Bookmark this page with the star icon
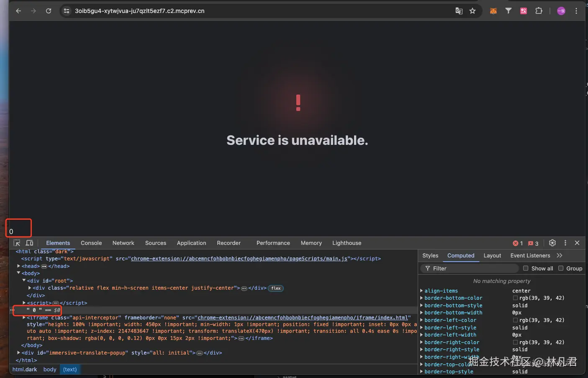Viewport: 588px width, 378px height. coord(472,11)
